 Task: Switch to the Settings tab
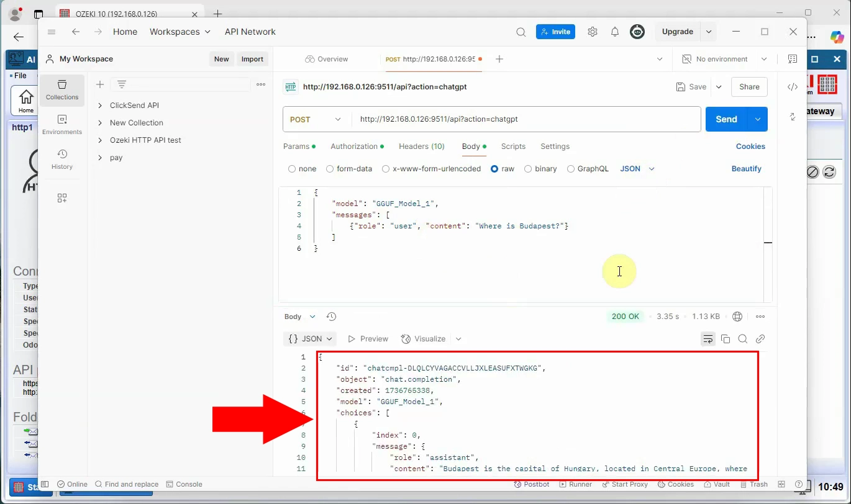pyautogui.click(x=555, y=146)
